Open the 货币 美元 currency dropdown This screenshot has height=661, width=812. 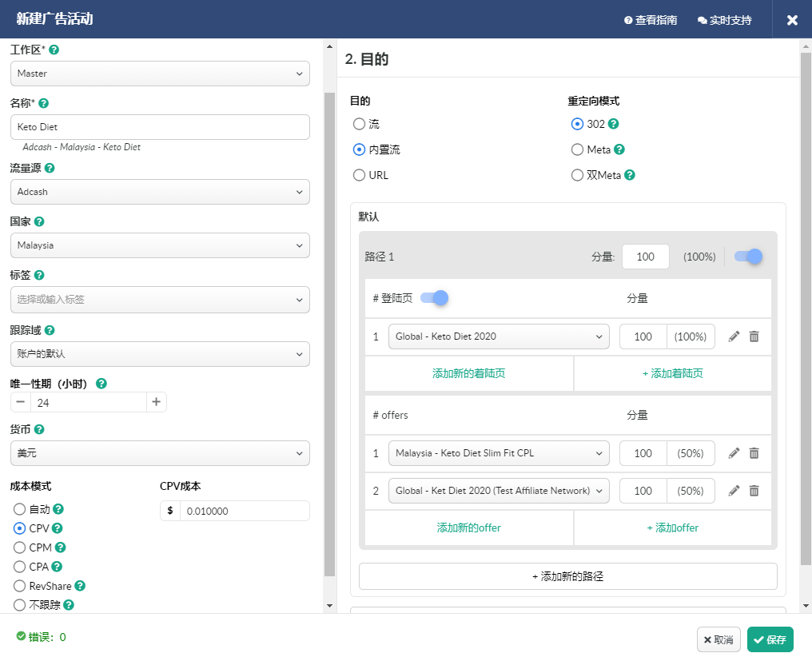coord(160,453)
